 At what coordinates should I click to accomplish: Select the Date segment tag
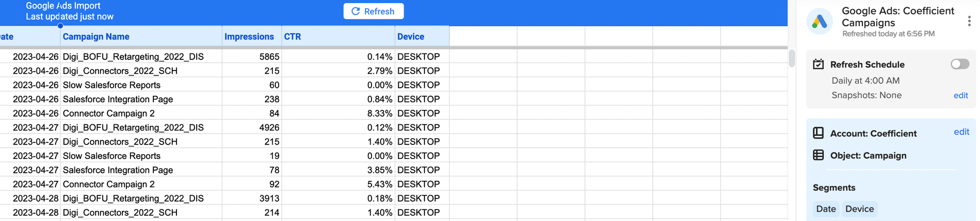point(825,209)
